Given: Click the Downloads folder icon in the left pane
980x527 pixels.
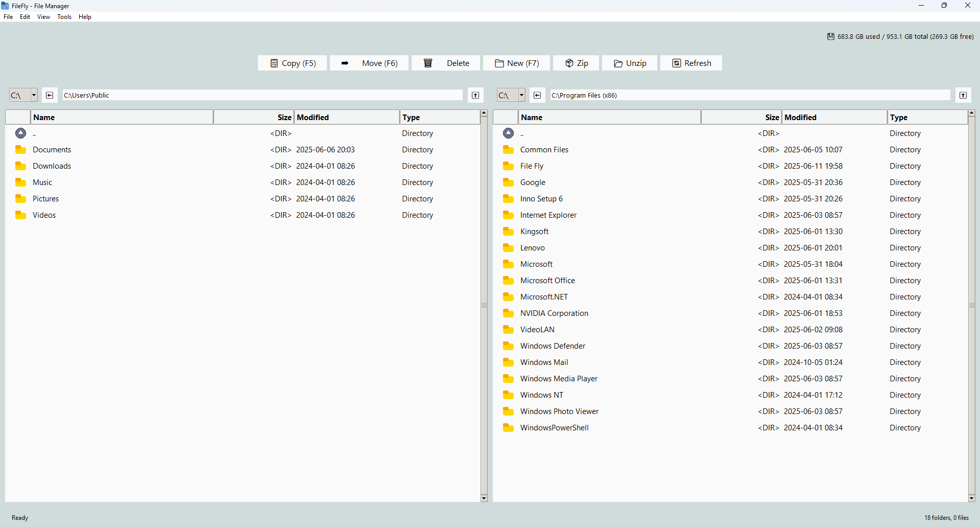Looking at the screenshot, I should point(20,166).
